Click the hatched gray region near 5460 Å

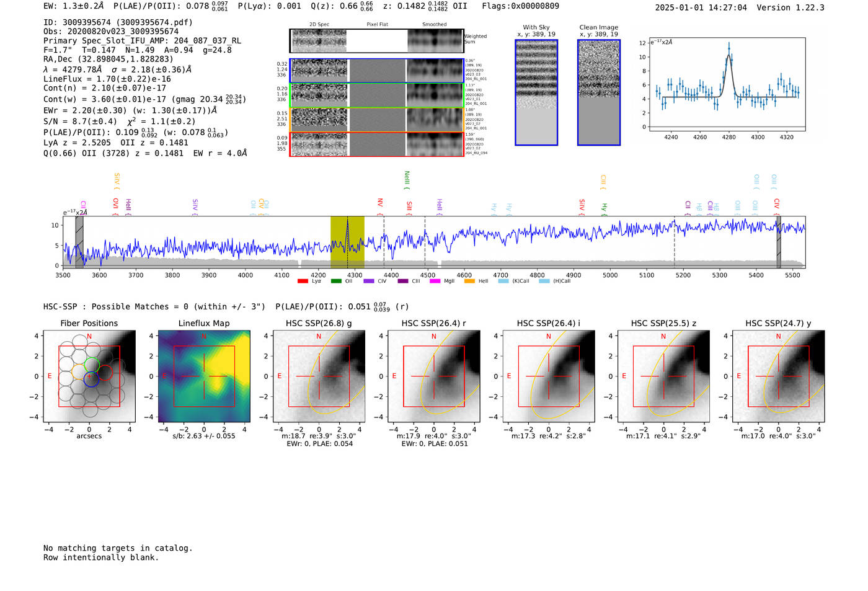coord(779,242)
